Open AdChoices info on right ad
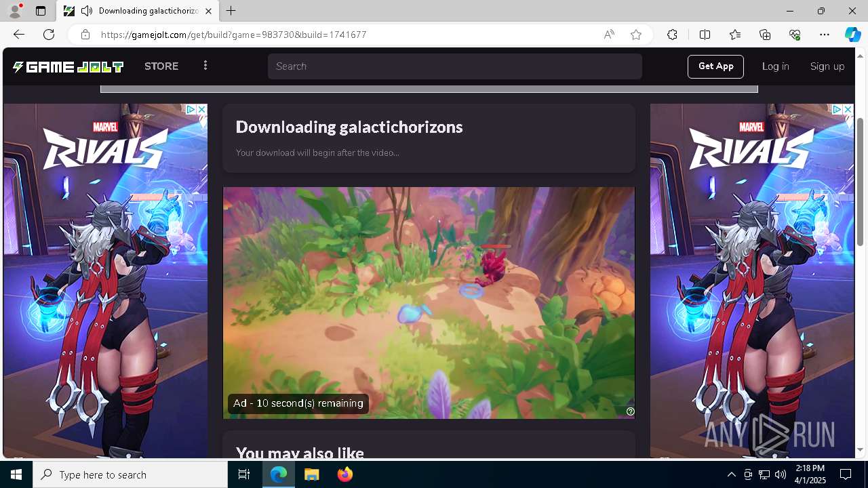Viewport: 868px width, 488px height. pos(837,109)
